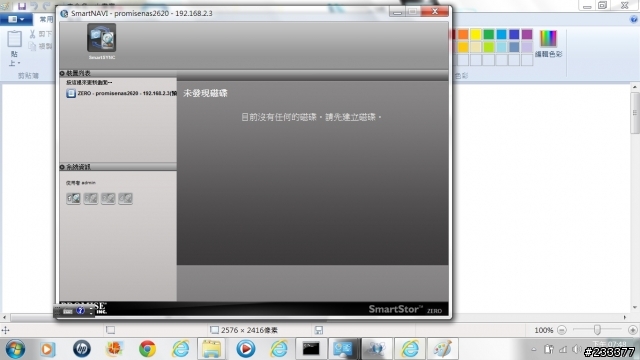Open the Windows Start button

point(15,349)
